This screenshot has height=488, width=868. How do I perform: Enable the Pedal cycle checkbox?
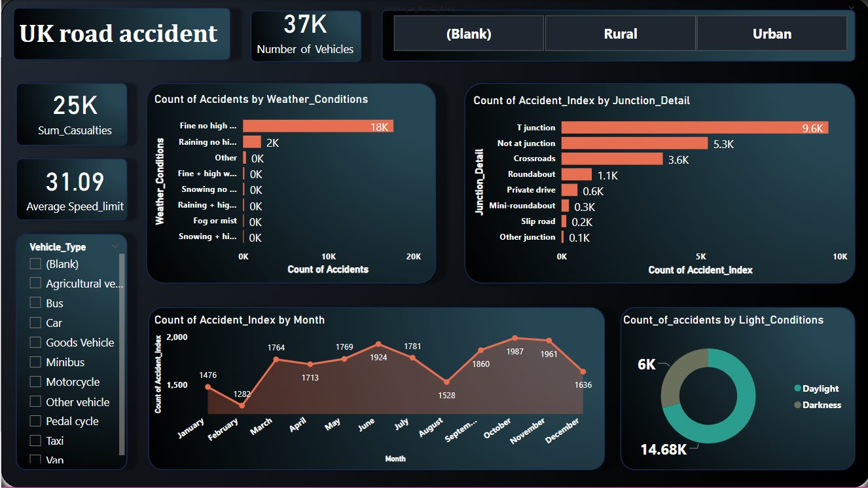point(35,421)
